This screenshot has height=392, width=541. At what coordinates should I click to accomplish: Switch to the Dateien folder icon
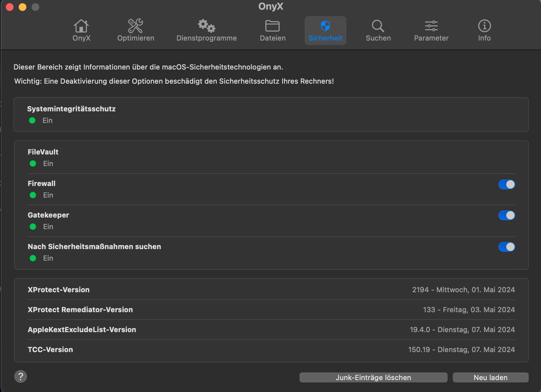(272, 26)
